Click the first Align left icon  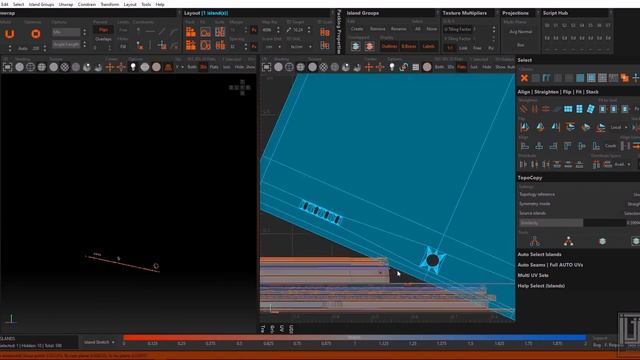tap(524, 146)
